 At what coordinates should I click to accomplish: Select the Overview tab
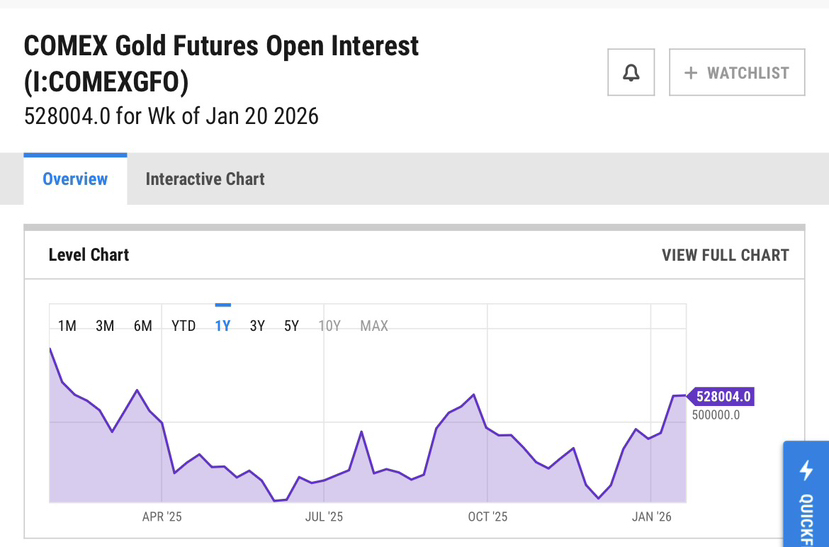(75, 179)
